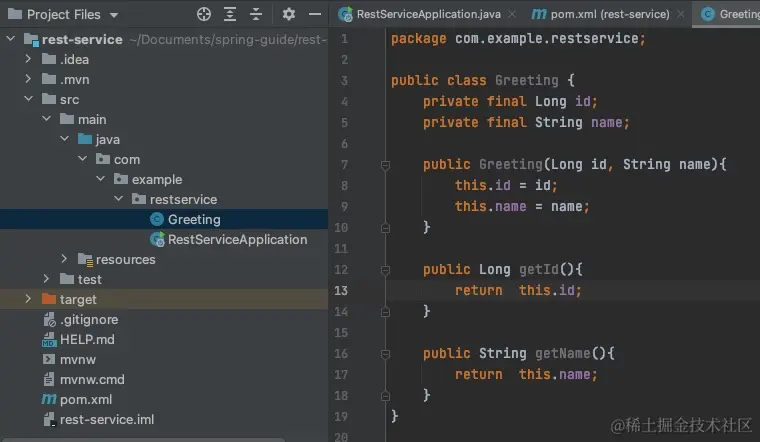Click the RestServiceApplication runnable class icon
The image size is (760, 442).
pos(157,239)
